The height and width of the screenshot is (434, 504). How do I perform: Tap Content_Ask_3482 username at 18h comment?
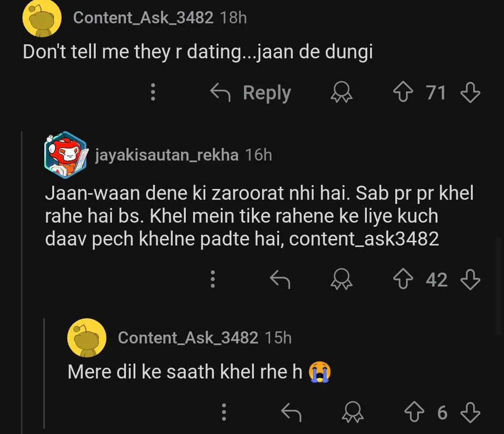(143, 18)
